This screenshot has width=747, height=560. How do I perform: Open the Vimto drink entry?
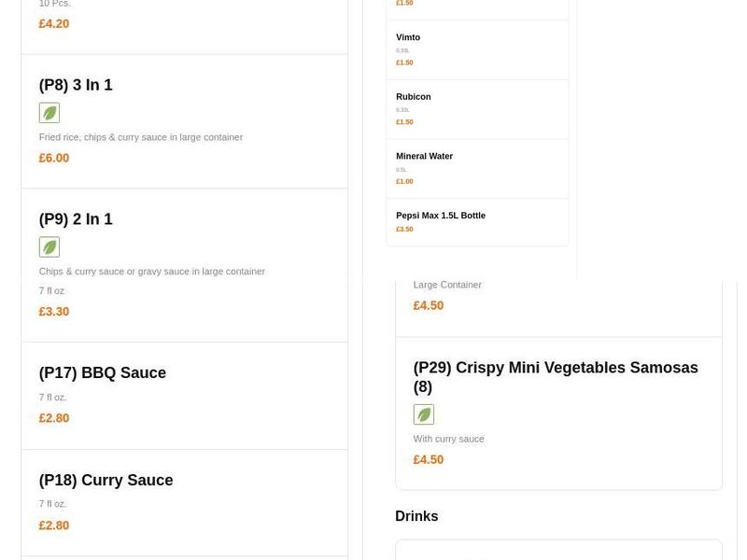click(407, 37)
